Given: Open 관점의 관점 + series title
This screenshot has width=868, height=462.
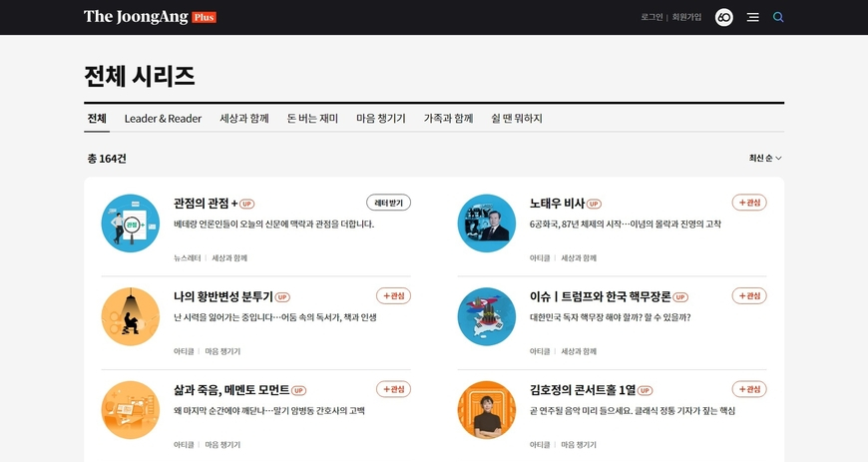Looking at the screenshot, I should [206, 204].
